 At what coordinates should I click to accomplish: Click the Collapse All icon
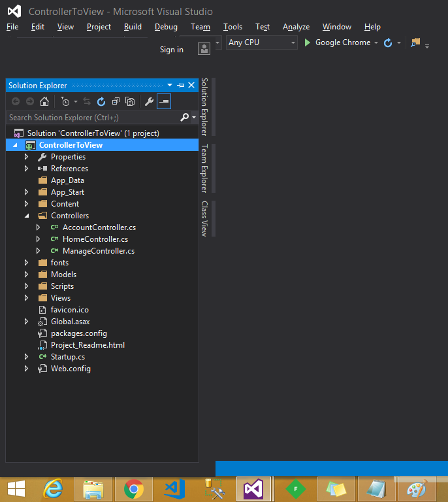116,102
